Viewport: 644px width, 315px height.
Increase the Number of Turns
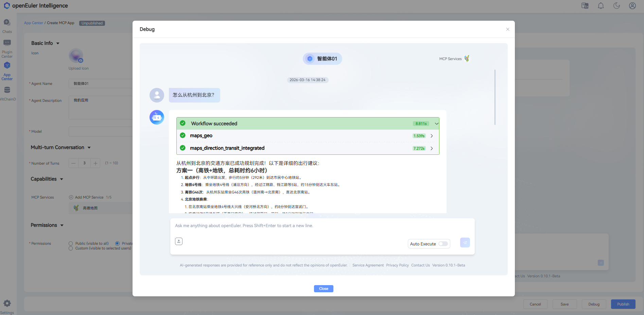point(95,163)
